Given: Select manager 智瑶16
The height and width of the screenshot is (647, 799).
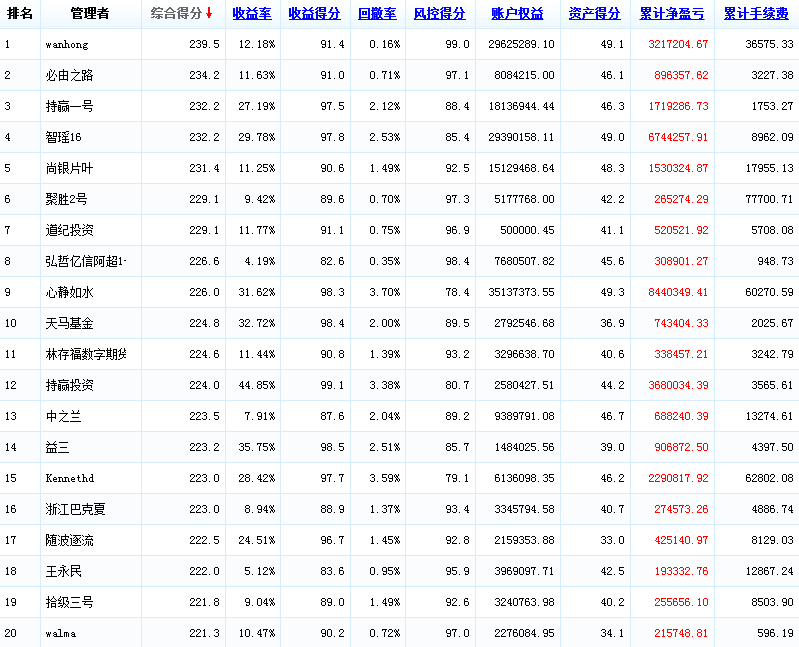Looking at the screenshot, I should [x=64, y=137].
